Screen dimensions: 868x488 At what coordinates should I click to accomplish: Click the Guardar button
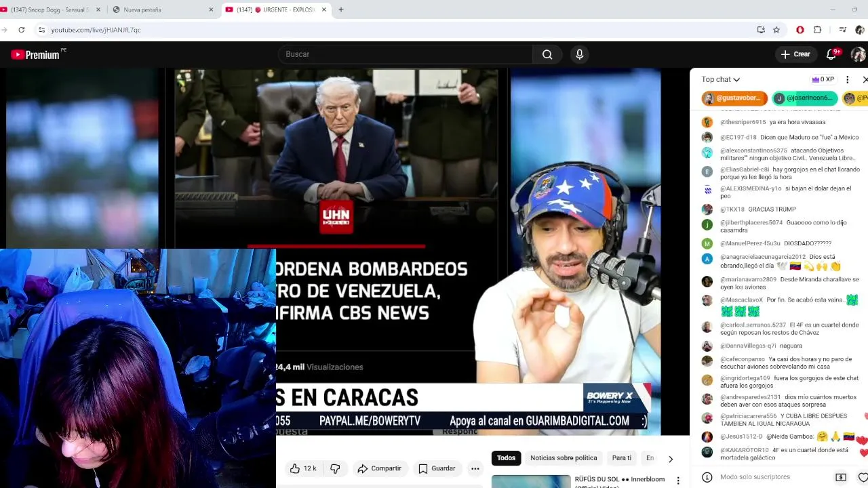(x=437, y=468)
